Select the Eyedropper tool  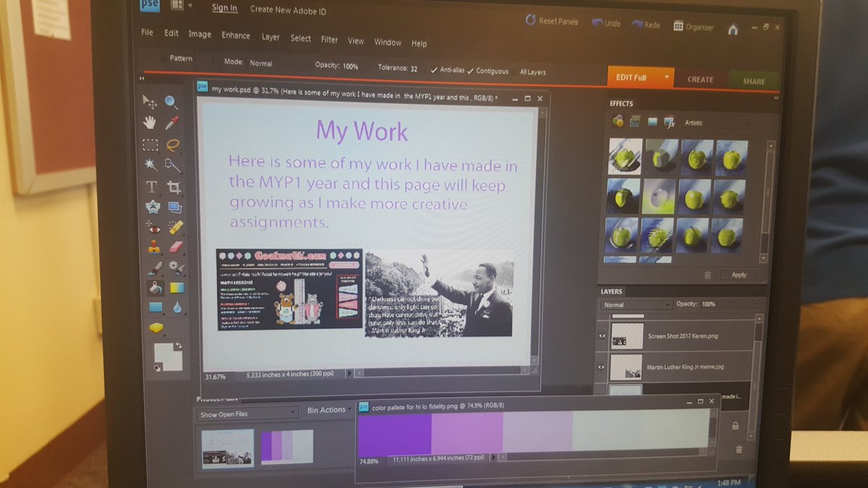coord(172,123)
